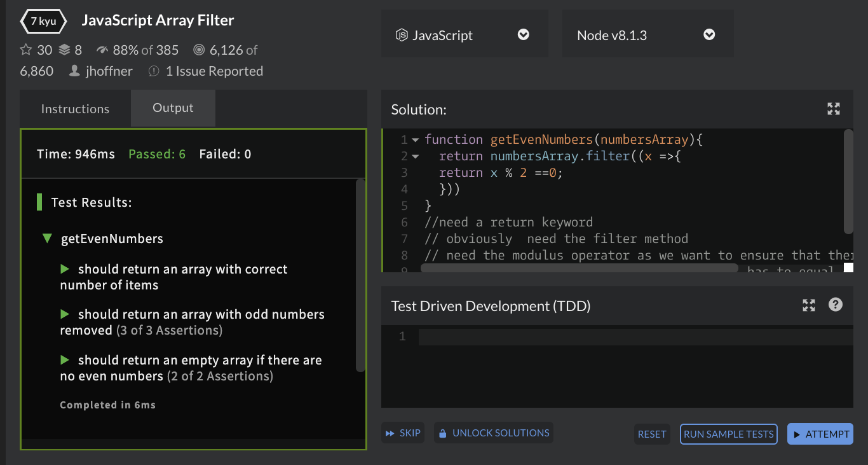Image resolution: width=868 pixels, height=465 pixels.
Task: Click the jhoffner author profile icon
Action: (73, 71)
